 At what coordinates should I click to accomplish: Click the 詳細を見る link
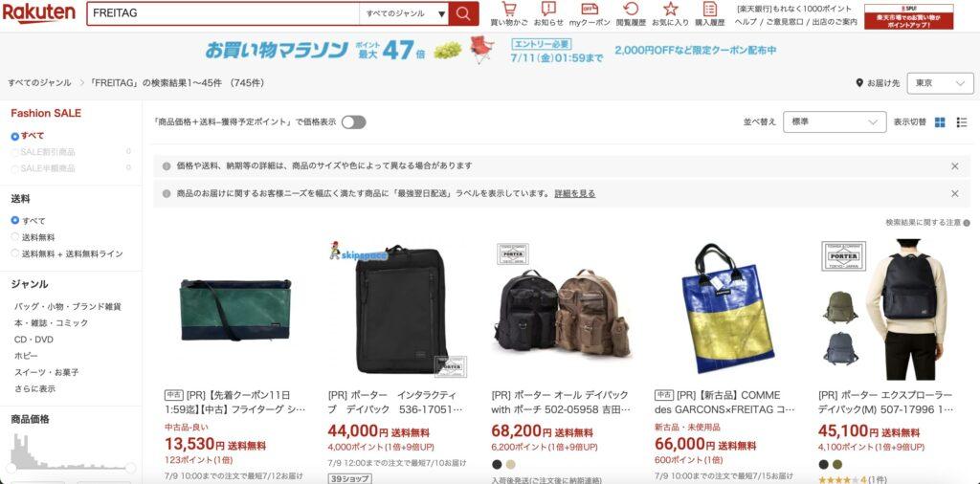[575, 193]
